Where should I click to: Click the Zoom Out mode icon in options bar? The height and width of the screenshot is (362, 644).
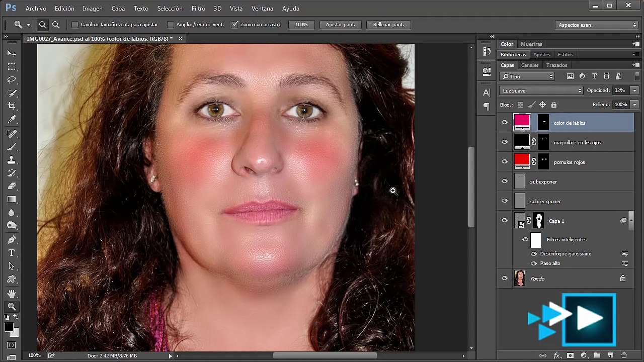pyautogui.click(x=56, y=24)
